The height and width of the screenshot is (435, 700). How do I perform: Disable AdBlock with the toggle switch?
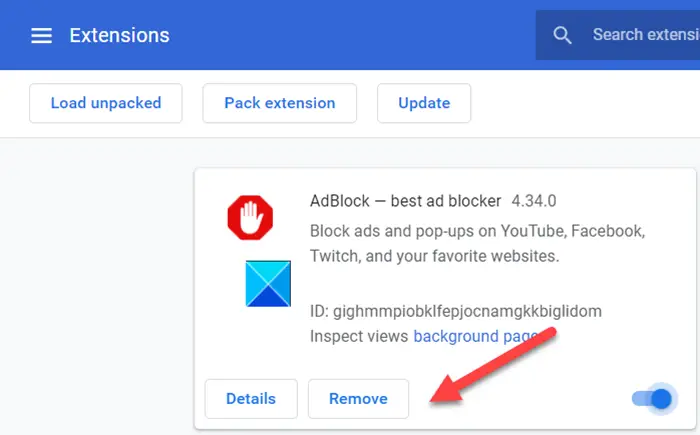coord(653,399)
